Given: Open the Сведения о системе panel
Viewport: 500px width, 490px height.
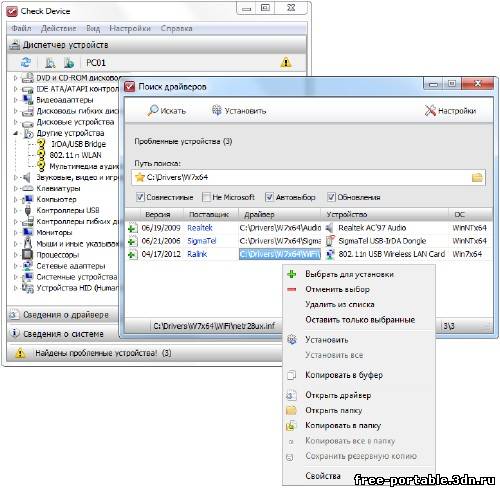Looking at the screenshot, I should (63, 334).
